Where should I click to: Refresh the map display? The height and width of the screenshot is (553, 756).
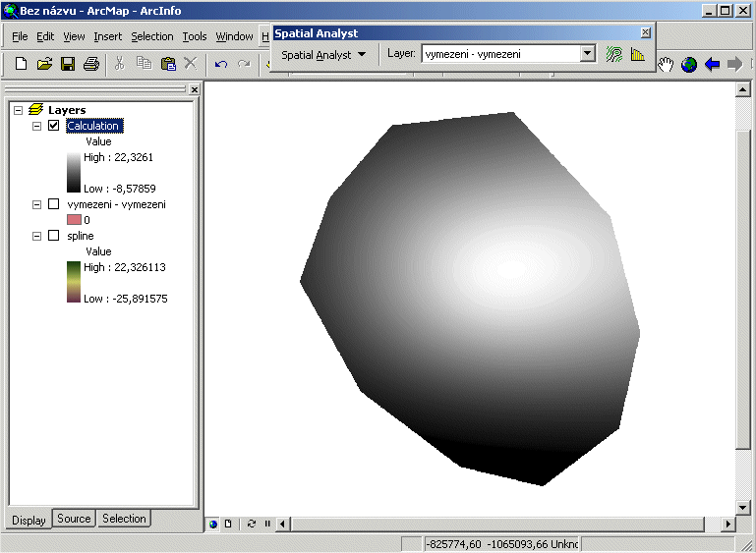[x=252, y=524]
